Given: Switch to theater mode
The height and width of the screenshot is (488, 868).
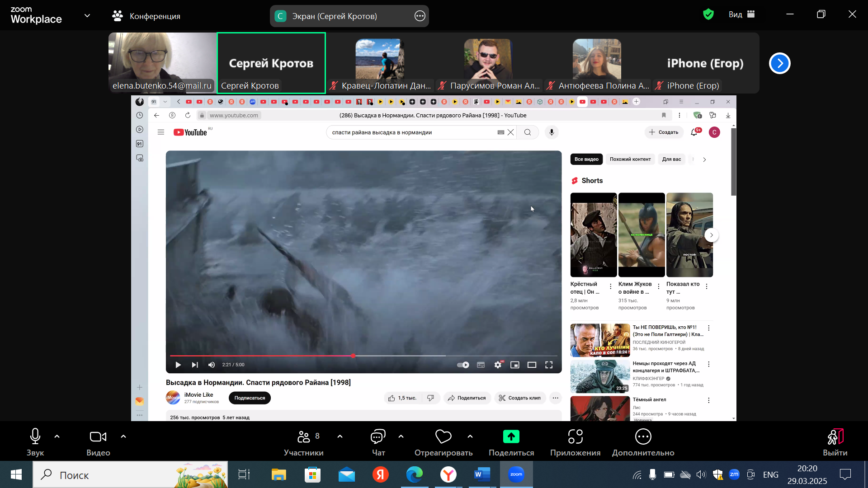Looking at the screenshot, I should [x=532, y=365].
